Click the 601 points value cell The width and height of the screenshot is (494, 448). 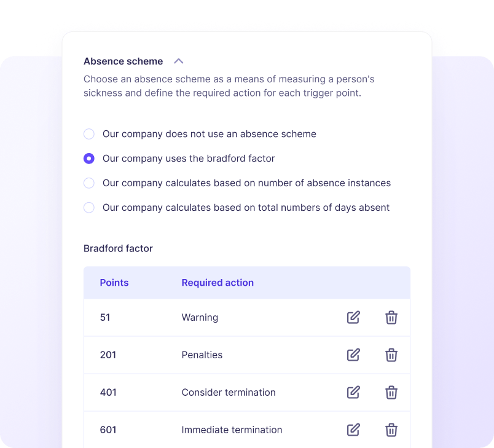point(108,430)
